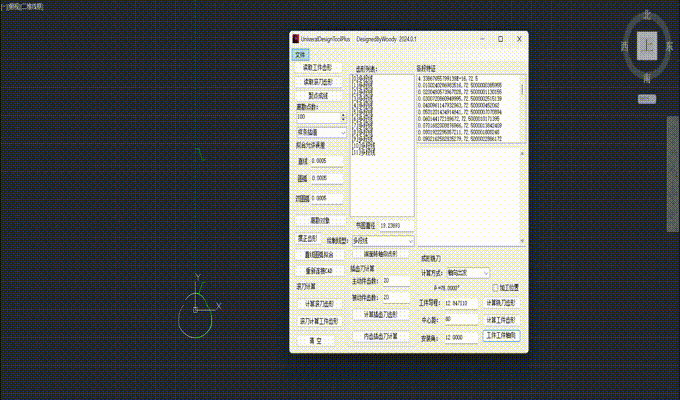680x400 pixels.
Task: Toggle the 加工位置 checkbox
Action: pos(495,288)
